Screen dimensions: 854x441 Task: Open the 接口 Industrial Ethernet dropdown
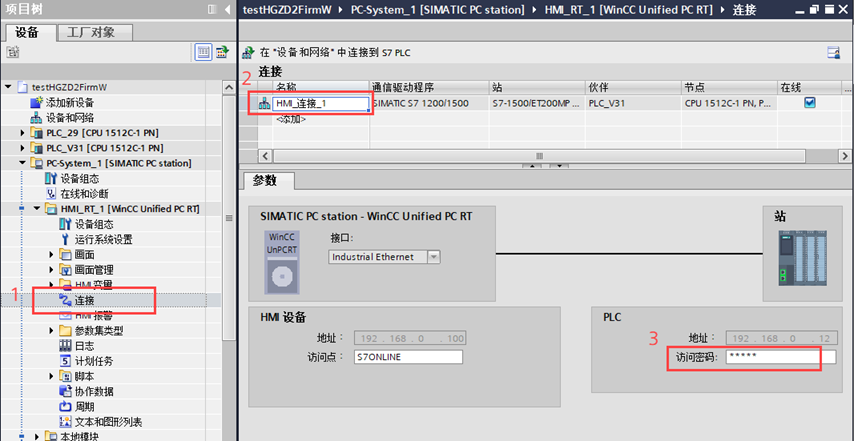433,257
